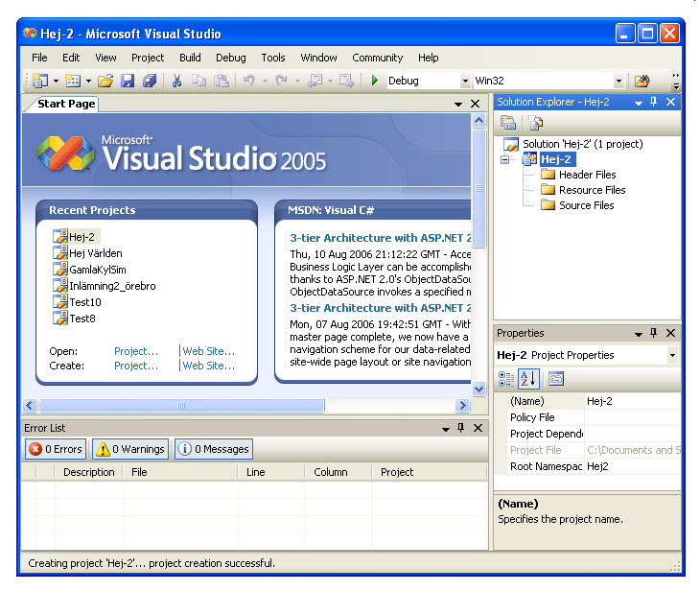Open the File menu
Image resolution: width=700 pixels, height=591 pixels.
coord(39,58)
